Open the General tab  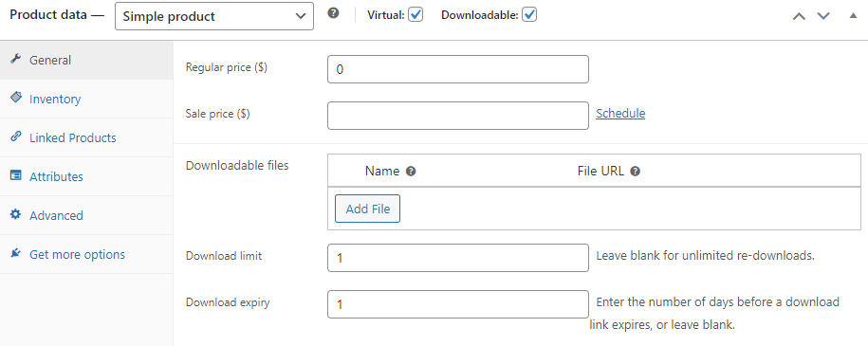point(86,60)
